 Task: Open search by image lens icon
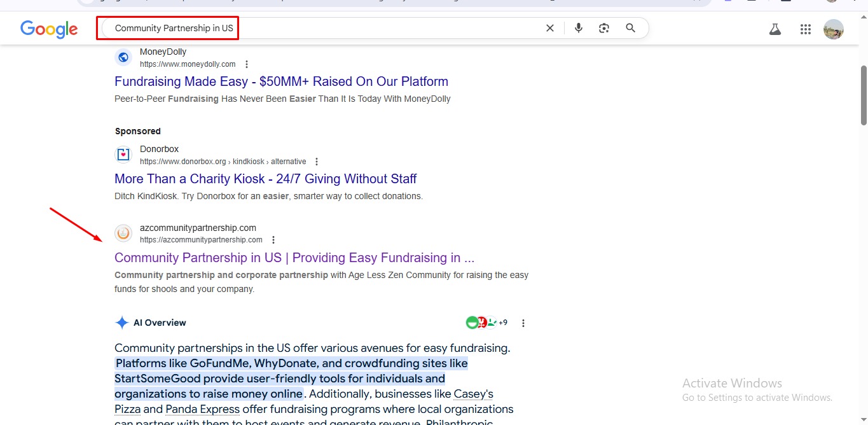pos(604,28)
